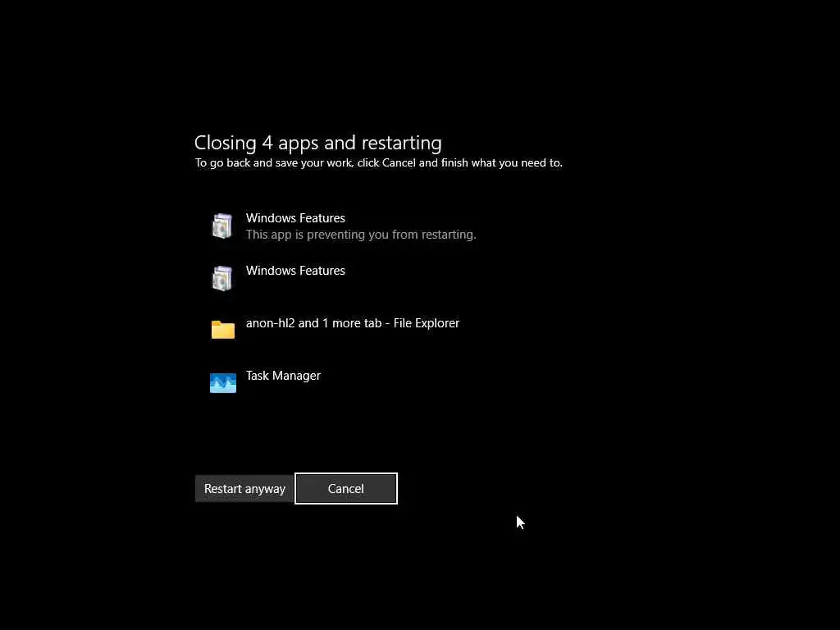
Task: Select the first Windows Features entry text
Action: 295,218
